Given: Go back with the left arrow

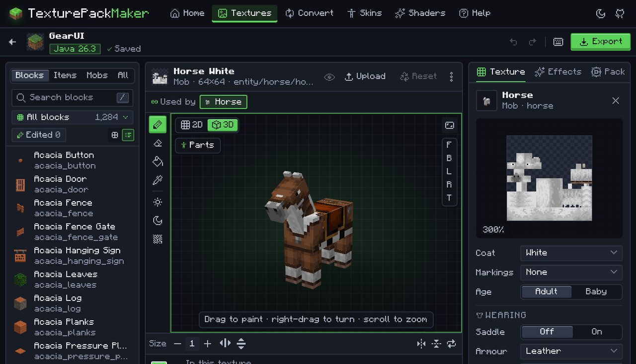Looking at the screenshot, I should 12,42.
